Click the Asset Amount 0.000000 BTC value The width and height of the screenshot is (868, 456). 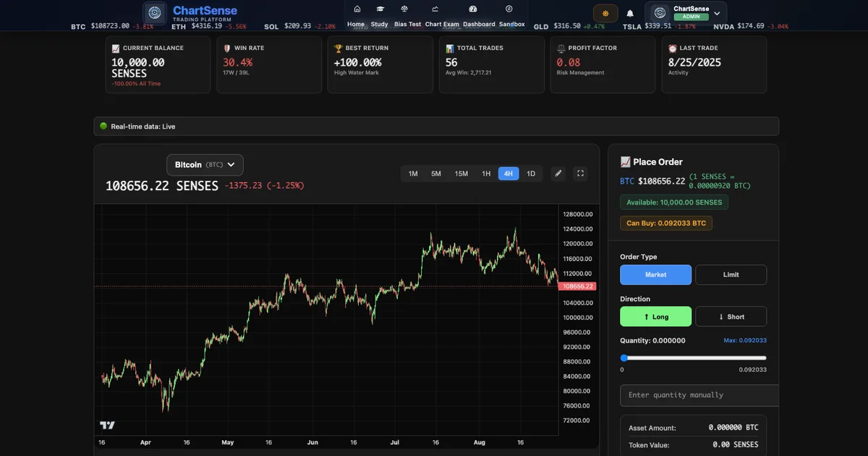click(x=733, y=428)
